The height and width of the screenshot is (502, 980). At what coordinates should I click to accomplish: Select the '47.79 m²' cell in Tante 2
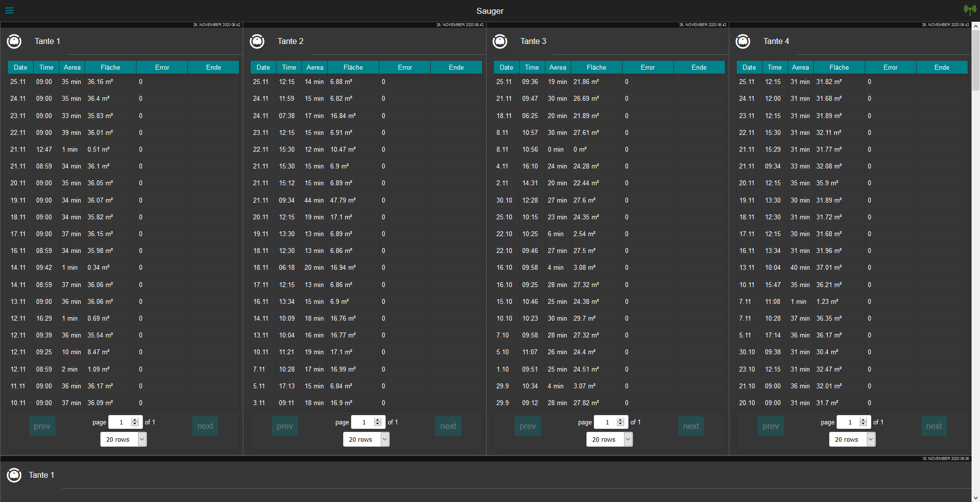(x=343, y=200)
